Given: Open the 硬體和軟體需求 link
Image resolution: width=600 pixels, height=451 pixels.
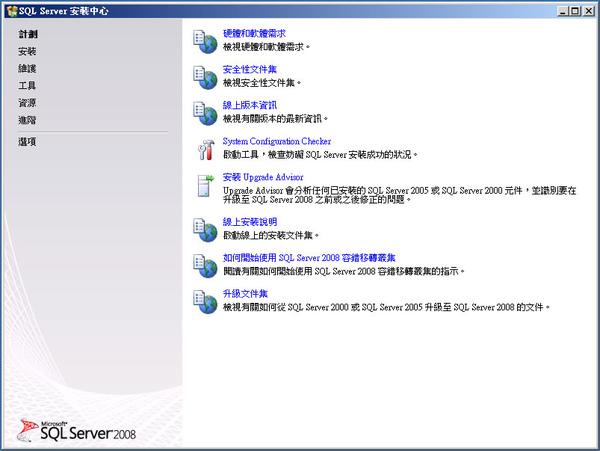Looking at the screenshot, I should click(254, 34).
